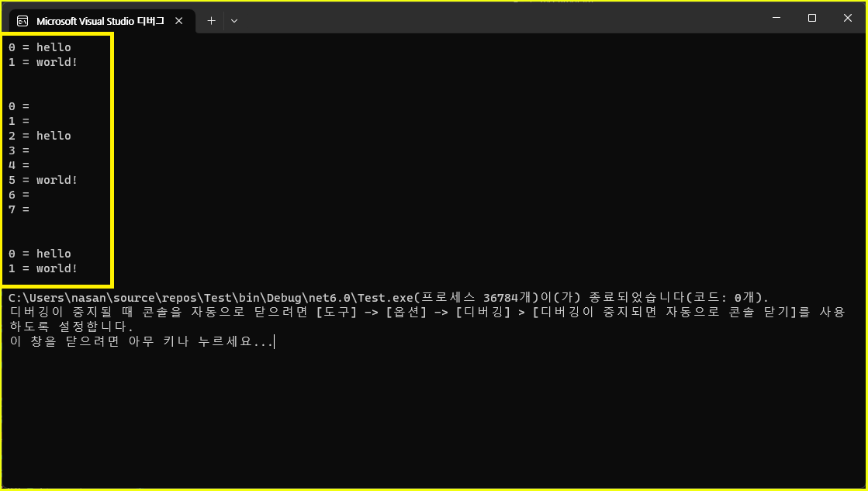Close the Microsoft Visual Studio debug tab
The image size is (868, 491).
pyautogui.click(x=179, y=21)
